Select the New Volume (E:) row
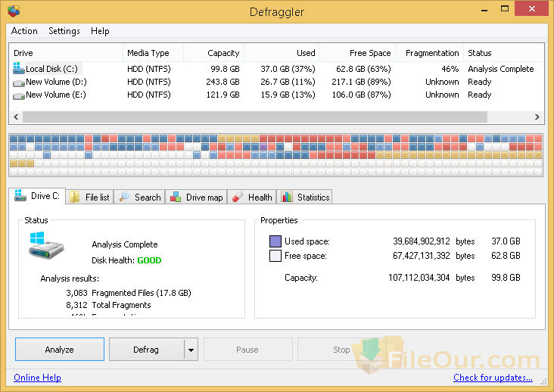 [276, 95]
